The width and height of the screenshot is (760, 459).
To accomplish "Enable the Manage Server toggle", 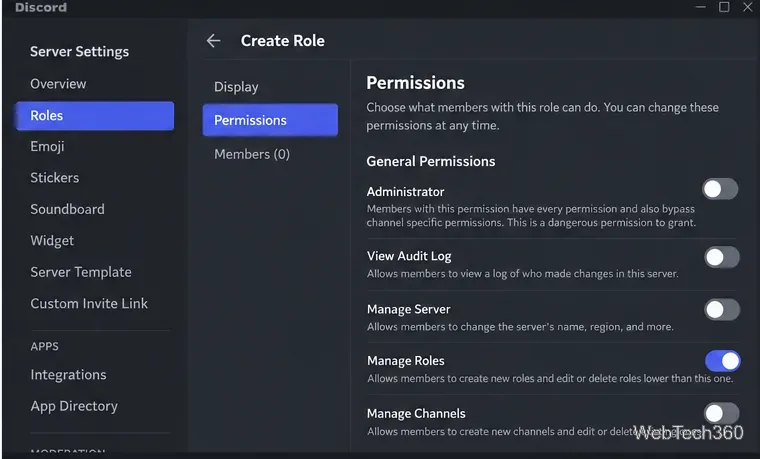I will (722, 309).
